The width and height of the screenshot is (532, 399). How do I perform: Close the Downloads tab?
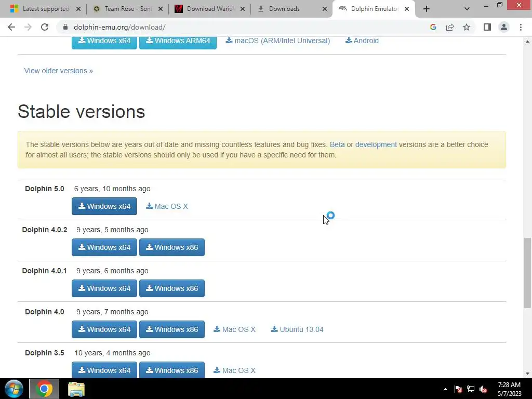[325, 9]
